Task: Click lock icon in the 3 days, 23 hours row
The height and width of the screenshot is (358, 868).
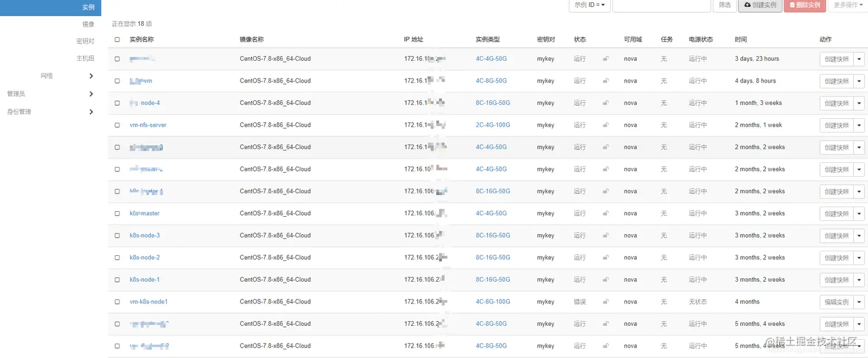Action: point(606,59)
